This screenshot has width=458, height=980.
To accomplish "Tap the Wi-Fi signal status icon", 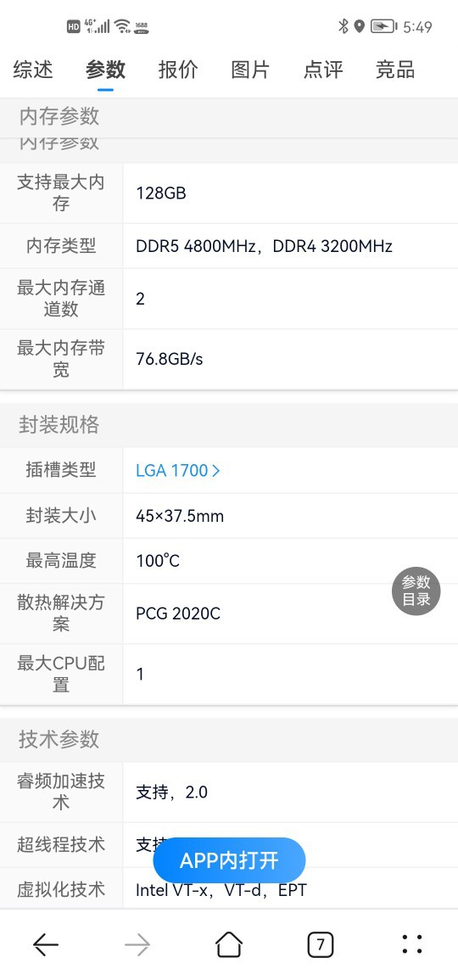I will 122,26.
